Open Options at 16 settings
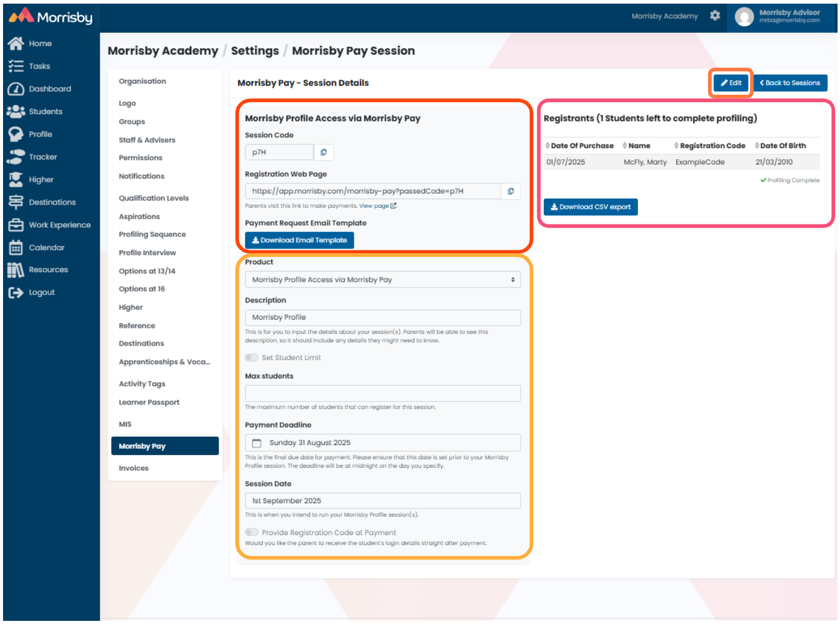 [142, 289]
